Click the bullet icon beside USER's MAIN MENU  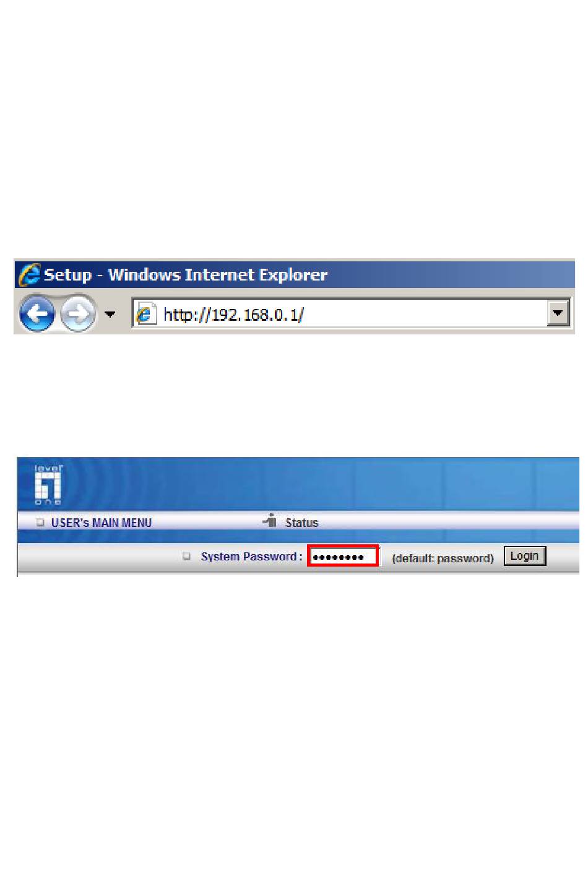pyautogui.click(x=40, y=522)
